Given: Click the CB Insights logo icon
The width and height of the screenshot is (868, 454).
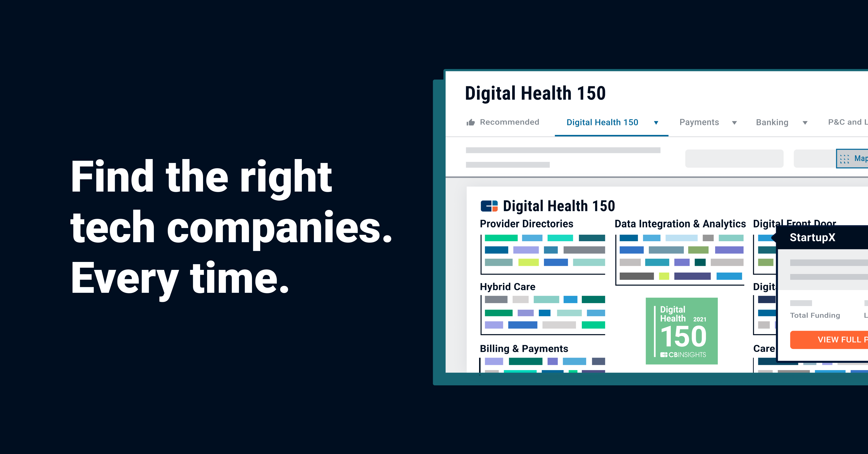Looking at the screenshot, I should click(x=491, y=206).
